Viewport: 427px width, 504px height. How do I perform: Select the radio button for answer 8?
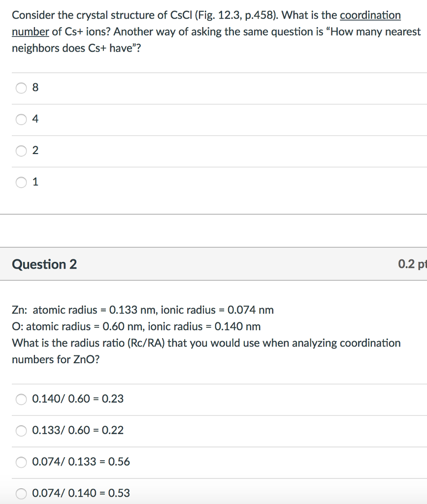tap(21, 88)
